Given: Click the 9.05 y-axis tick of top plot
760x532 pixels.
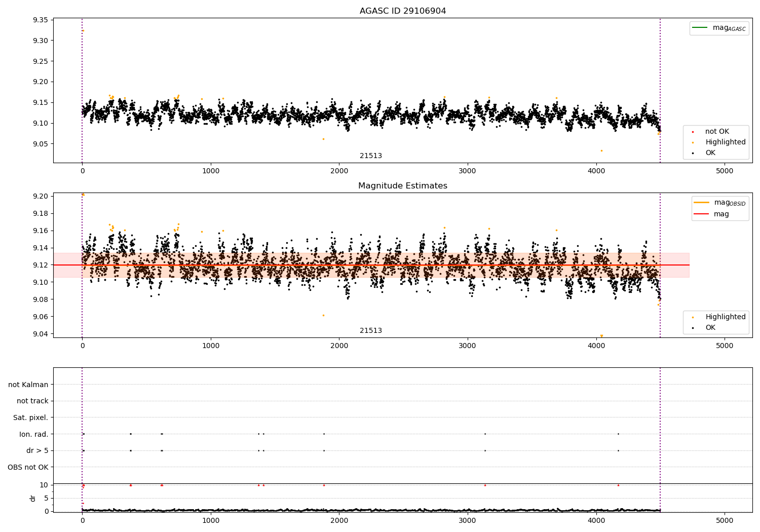Looking at the screenshot, I should point(41,144).
